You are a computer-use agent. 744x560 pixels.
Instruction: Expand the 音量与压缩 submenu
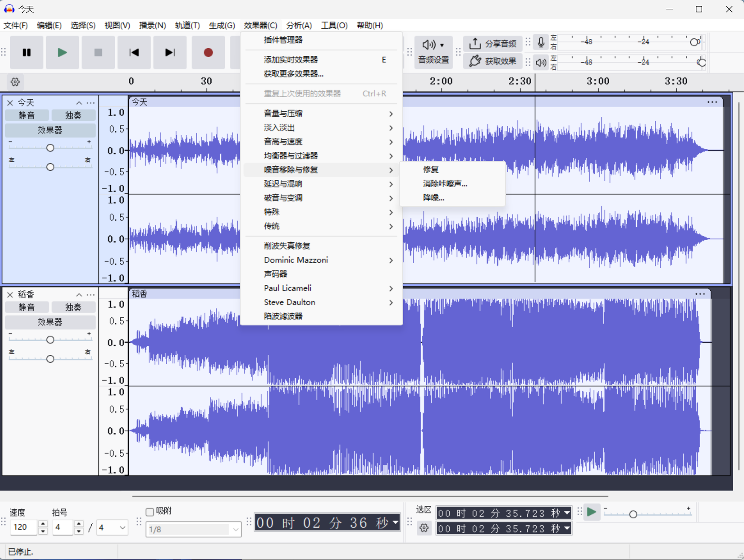pyautogui.click(x=322, y=113)
